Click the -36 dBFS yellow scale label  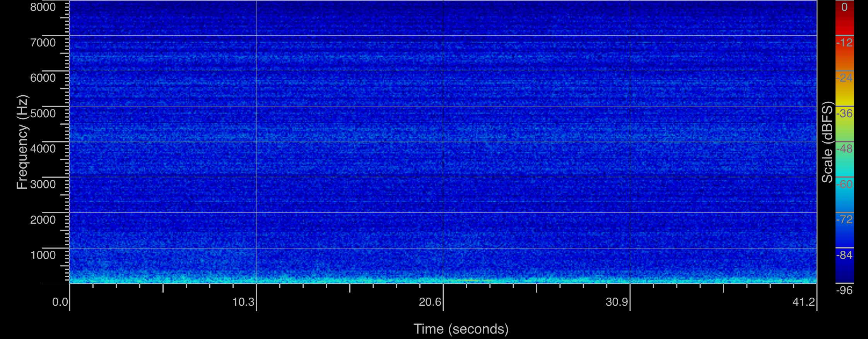coord(844,113)
